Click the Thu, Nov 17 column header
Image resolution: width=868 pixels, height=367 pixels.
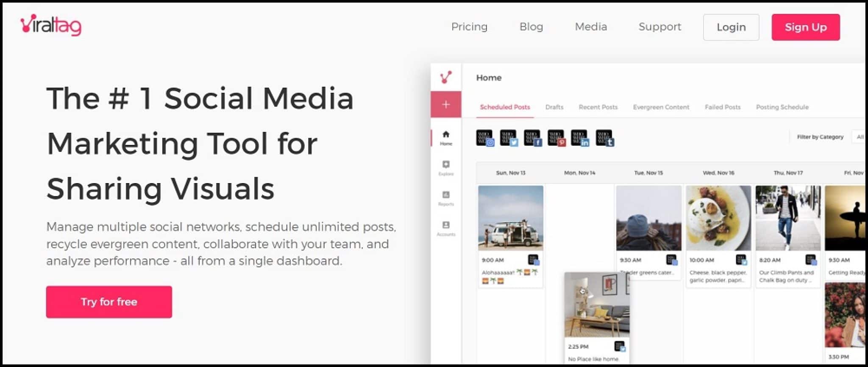tap(788, 173)
